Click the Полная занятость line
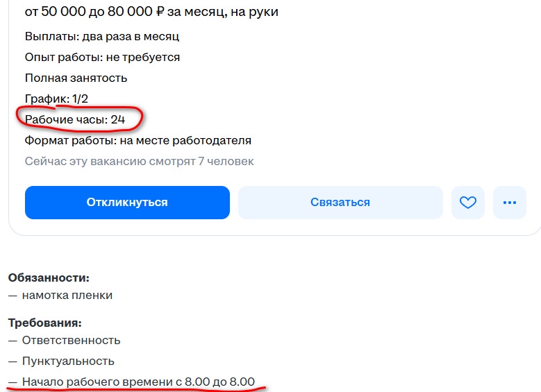The height and width of the screenshot is (392, 541). [x=76, y=78]
